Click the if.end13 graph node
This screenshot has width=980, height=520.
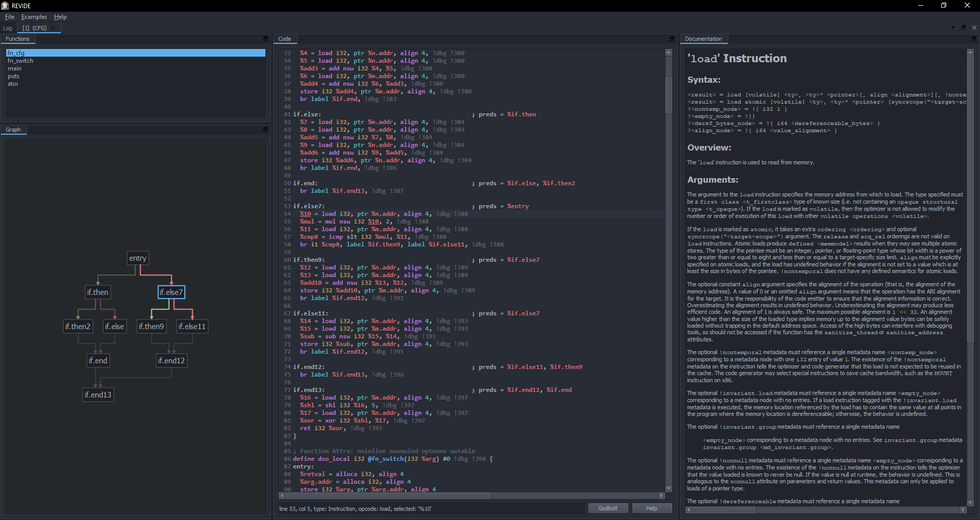pyautogui.click(x=98, y=395)
